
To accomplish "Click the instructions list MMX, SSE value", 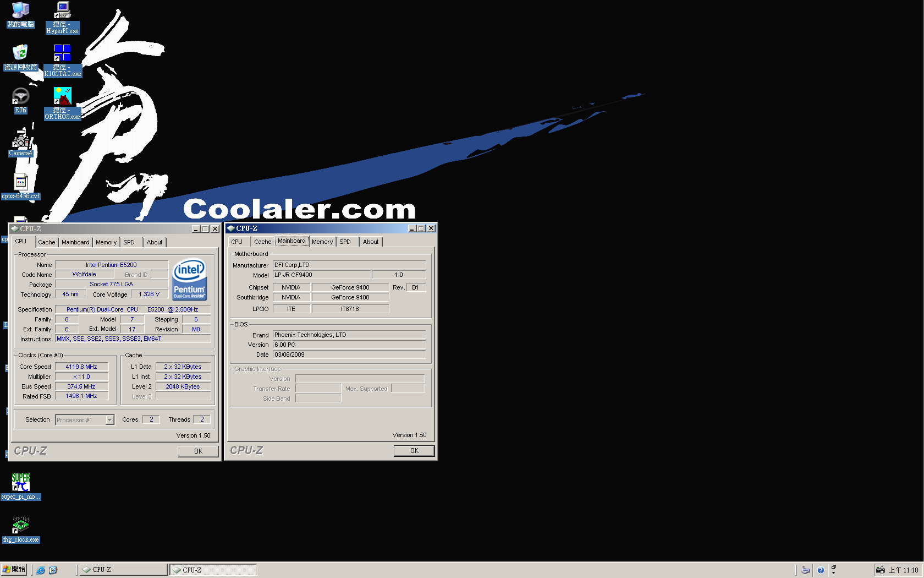I will click(133, 339).
